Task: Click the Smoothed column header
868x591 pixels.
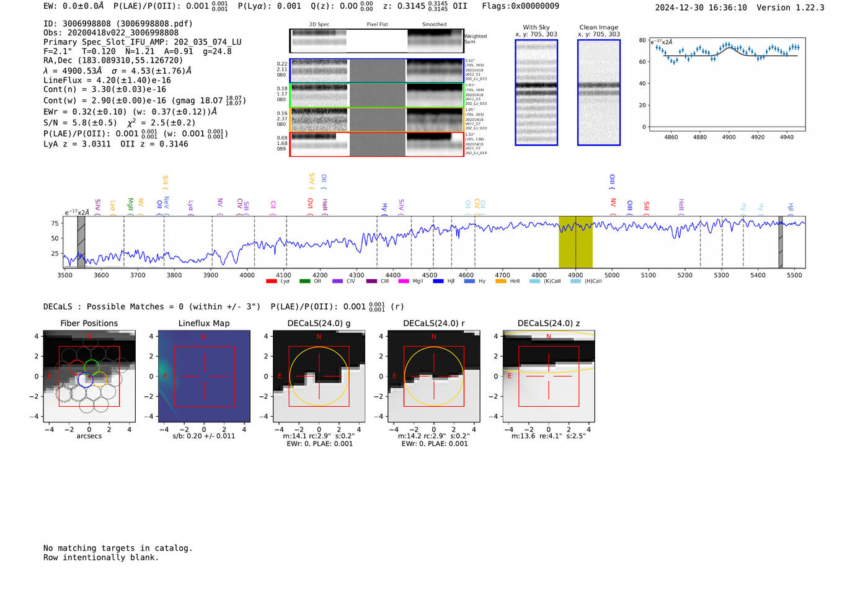Action: (x=434, y=25)
